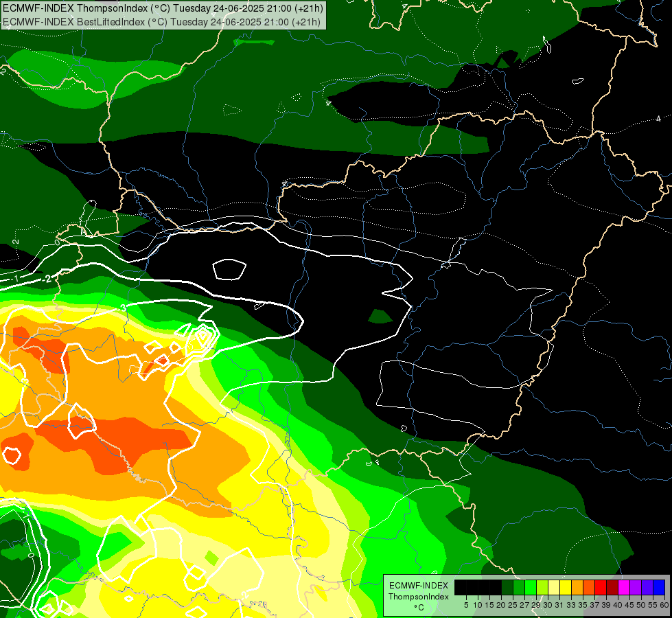This screenshot has height=618, width=672.
Task: Click the ECMWF-INDEX ThompsonIndex title line
Action: (163, 8)
